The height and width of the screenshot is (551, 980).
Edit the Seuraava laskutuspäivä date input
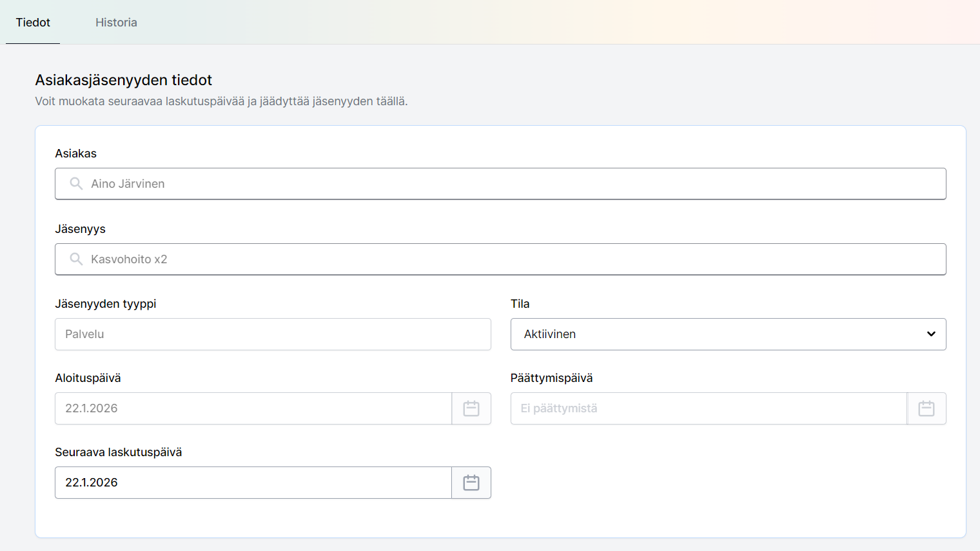253,483
